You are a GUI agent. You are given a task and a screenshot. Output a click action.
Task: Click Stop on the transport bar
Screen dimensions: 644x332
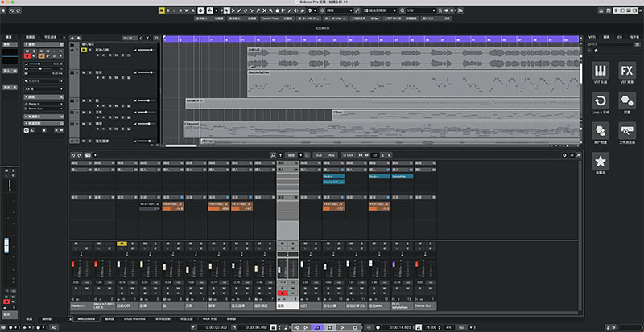coord(330,327)
